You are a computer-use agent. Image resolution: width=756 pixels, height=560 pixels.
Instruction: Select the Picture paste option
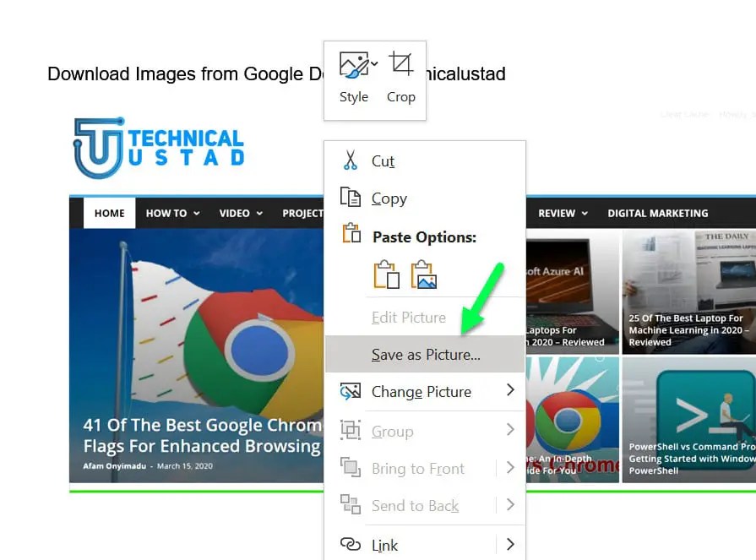pos(423,275)
